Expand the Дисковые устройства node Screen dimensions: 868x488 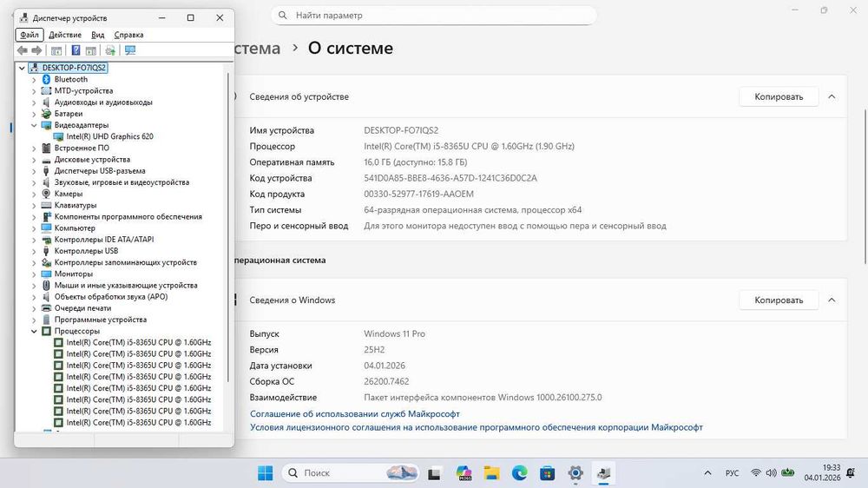[34, 160]
